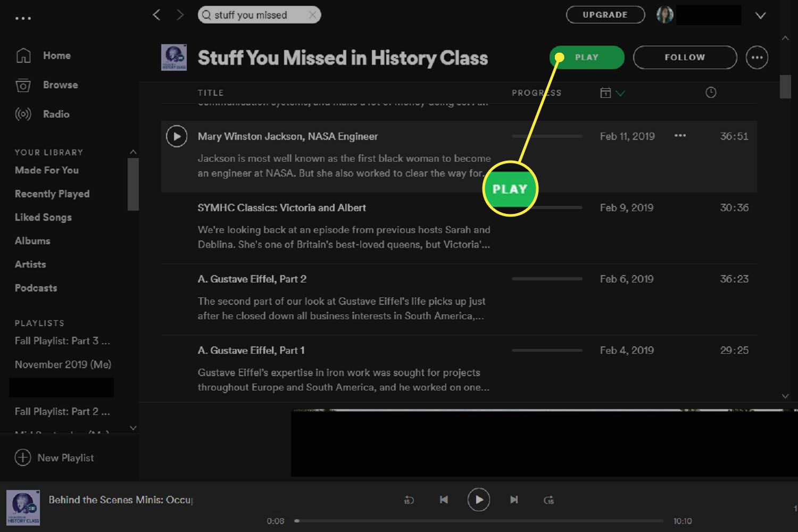Click the Upgrade button
Image resolution: width=798 pixels, height=532 pixels.
pos(605,15)
